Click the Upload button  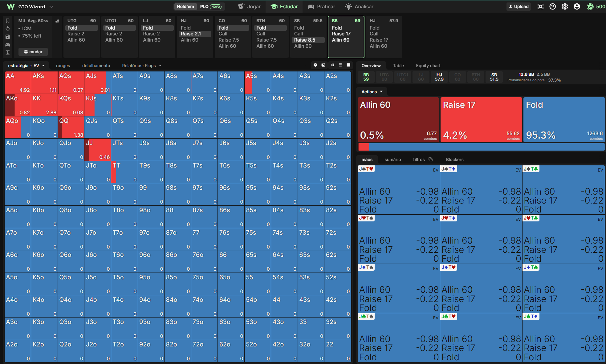(x=519, y=6)
